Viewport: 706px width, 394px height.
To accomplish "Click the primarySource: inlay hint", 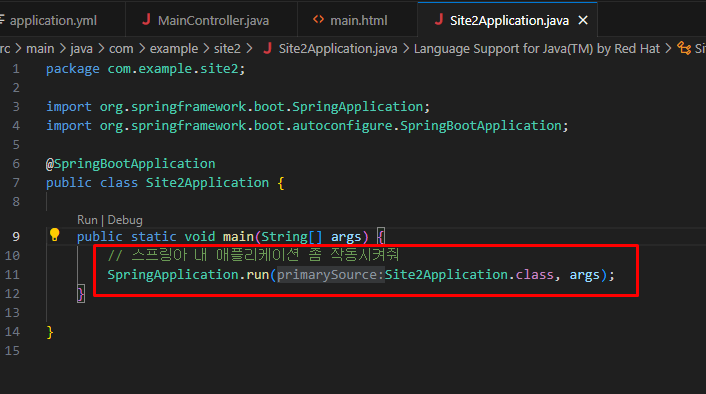I will click(330, 275).
